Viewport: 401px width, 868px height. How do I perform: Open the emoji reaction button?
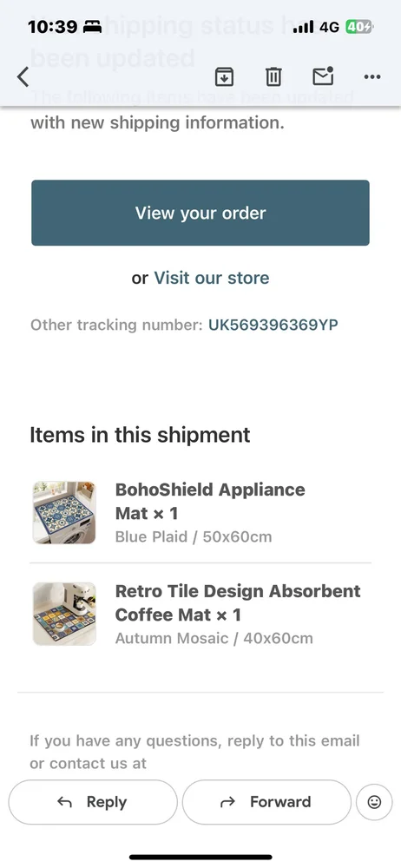click(374, 801)
